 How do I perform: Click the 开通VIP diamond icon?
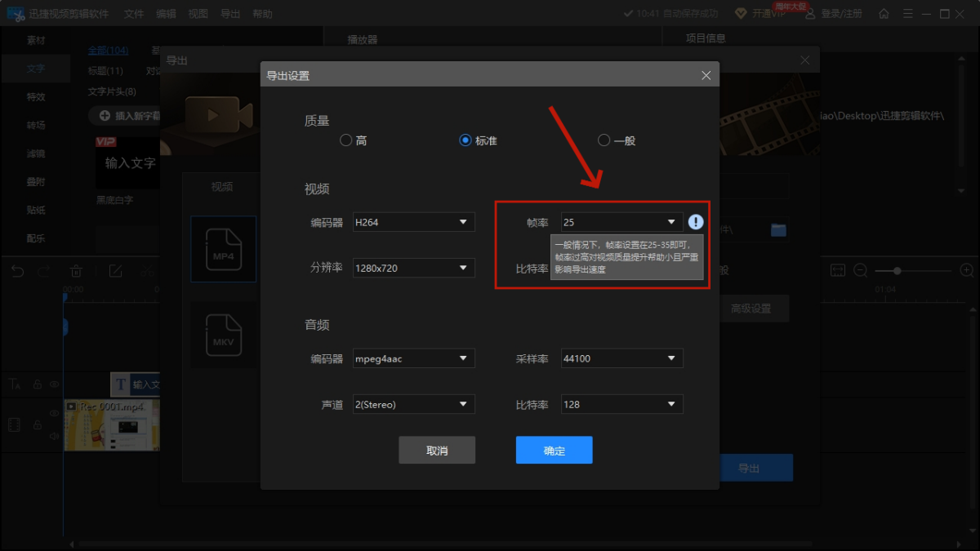coord(741,14)
